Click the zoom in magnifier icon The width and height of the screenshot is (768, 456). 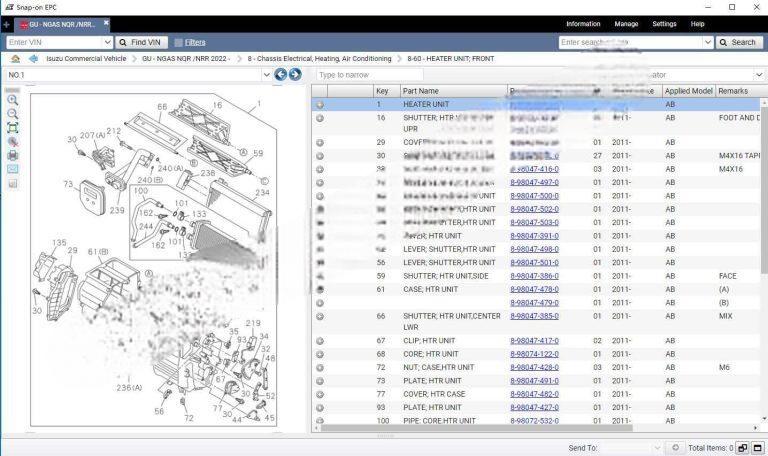point(13,100)
